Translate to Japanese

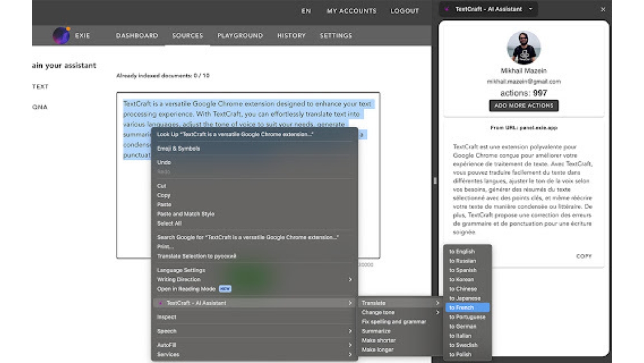coord(468,299)
